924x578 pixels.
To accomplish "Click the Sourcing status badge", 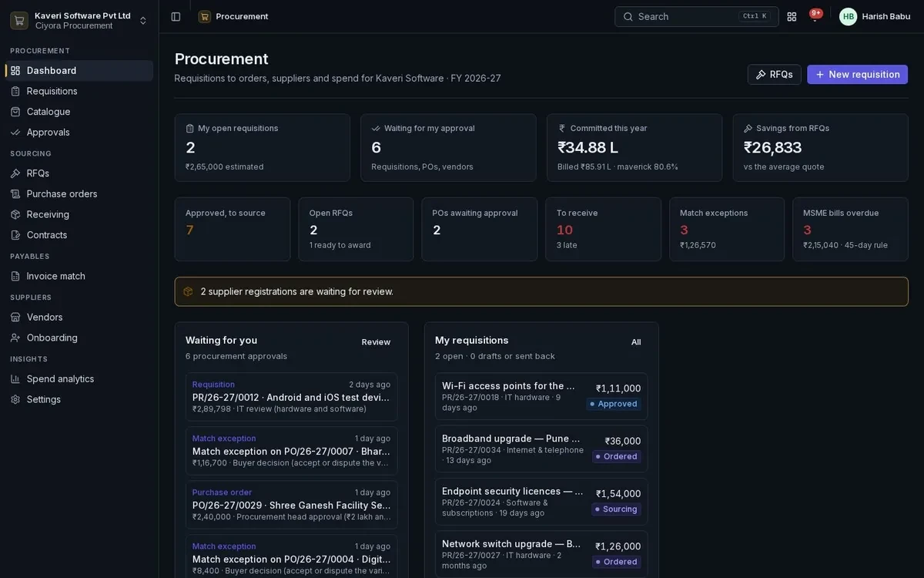I will click(616, 509).
